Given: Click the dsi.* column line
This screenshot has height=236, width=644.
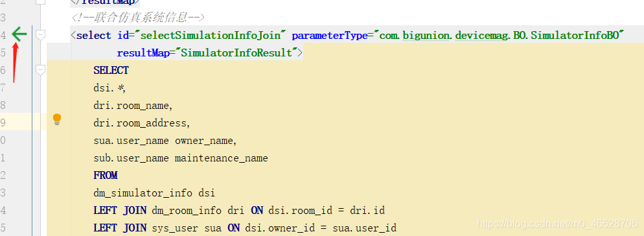Looking at the screenshot, I should coord(109,88).
